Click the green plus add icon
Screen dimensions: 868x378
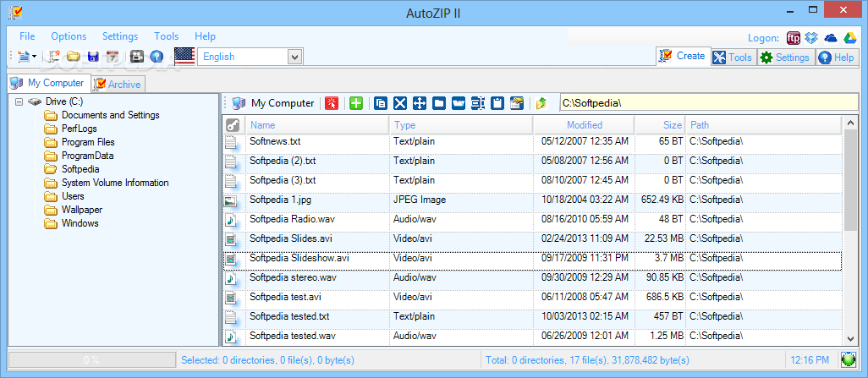(356, 103)
